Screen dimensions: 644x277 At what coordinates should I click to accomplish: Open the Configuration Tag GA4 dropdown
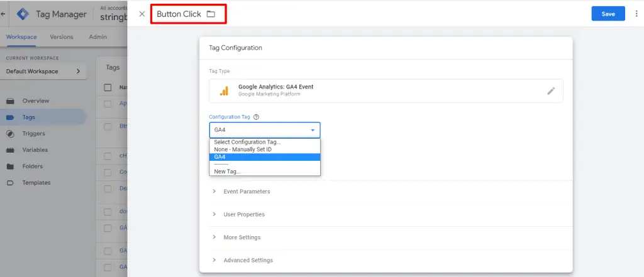(265, 130)
